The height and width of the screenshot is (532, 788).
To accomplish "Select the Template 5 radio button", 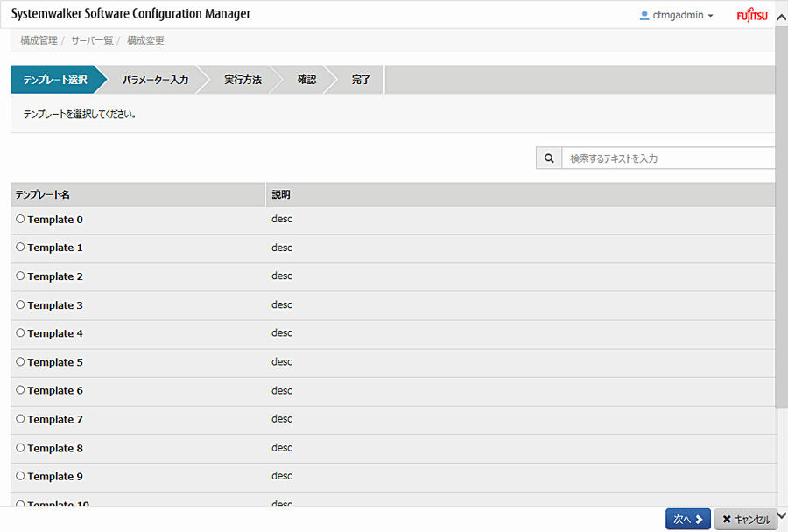I will (x=20, y=361).
